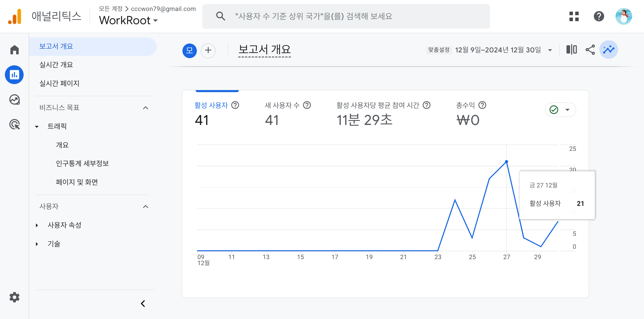Click the compare columns icon
The image size is (644, 319).
click(571, 50)
